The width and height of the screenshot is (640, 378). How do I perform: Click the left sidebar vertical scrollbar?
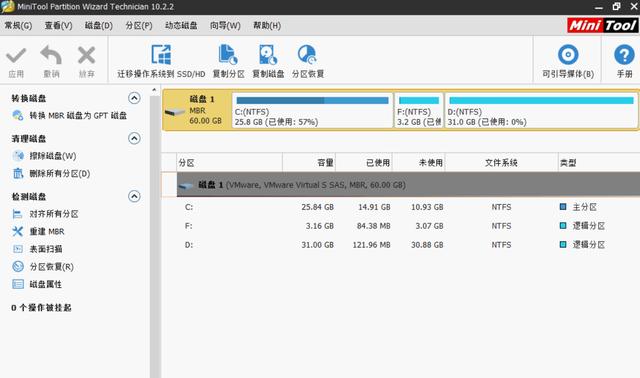click(x=154, y=237)
